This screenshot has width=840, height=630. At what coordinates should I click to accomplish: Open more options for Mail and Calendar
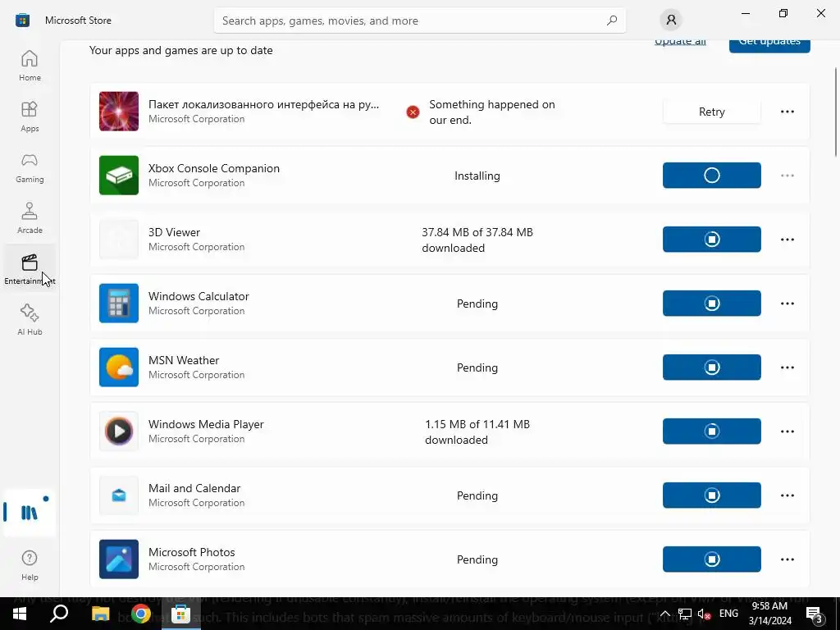[787, 495]
